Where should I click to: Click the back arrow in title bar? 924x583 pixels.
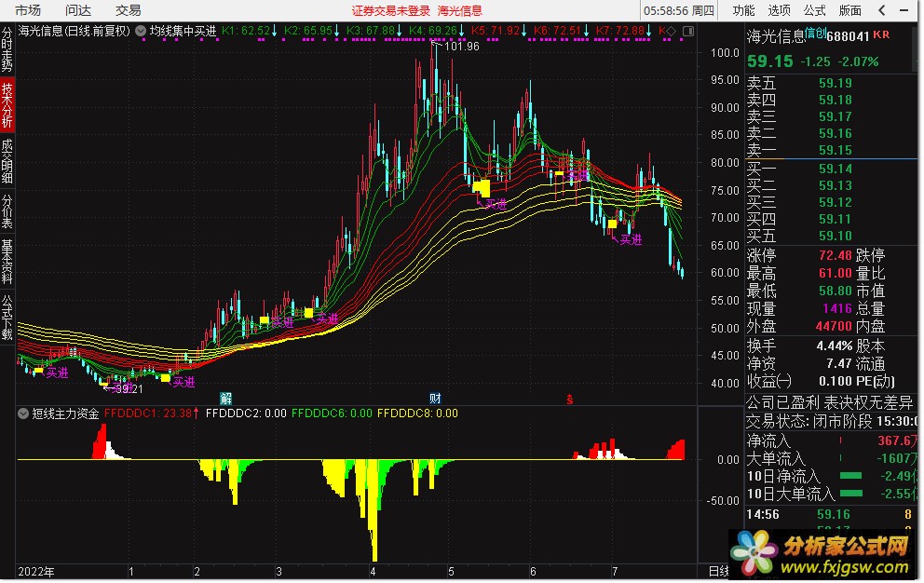881,10
